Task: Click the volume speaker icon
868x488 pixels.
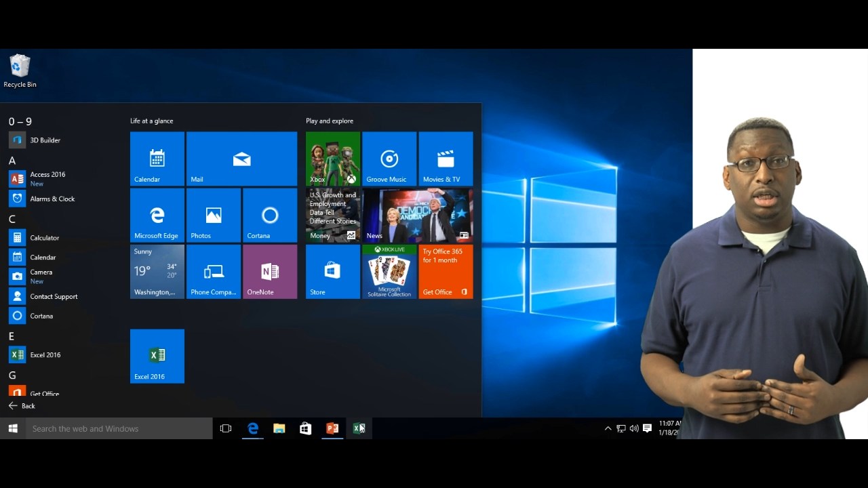Action: (x=633, y=428)
